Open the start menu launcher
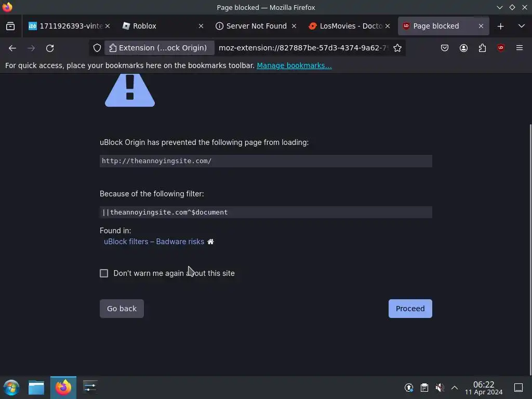Viewport: 532px width, 399px height. click(11, 388)
